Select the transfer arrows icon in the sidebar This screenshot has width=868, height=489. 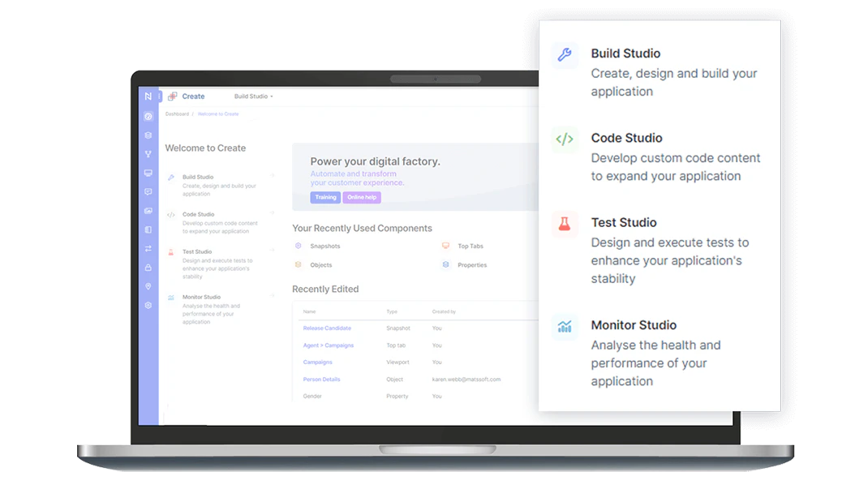coord(148,248)
